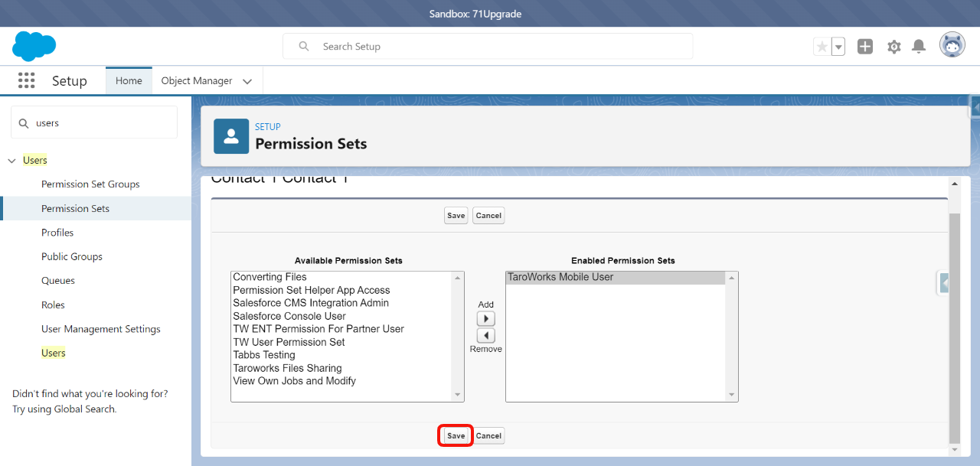Image resolution: width=980 pixels, height=466 pixels.
Task: Open Profiles in the sidebar
Action: (57, 233)
